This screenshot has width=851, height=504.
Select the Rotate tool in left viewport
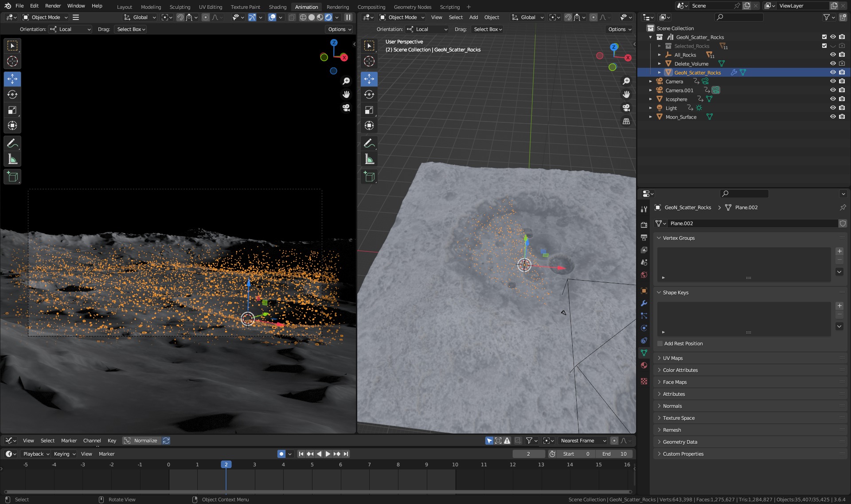click(x=12, y=94)
